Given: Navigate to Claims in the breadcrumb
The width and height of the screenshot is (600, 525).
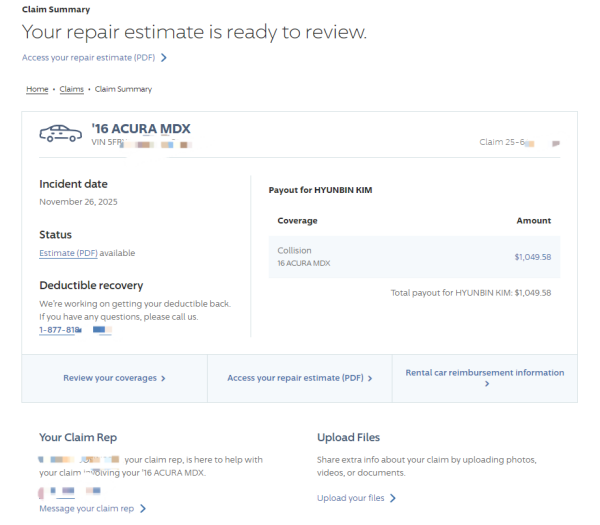Looking at the screenshot, I should click(x=71, y=89).
